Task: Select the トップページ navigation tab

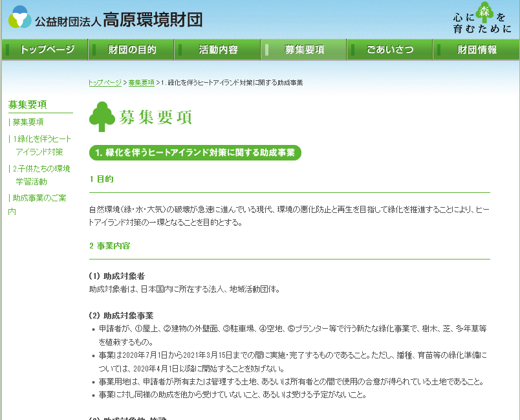Action: point(44,49)
